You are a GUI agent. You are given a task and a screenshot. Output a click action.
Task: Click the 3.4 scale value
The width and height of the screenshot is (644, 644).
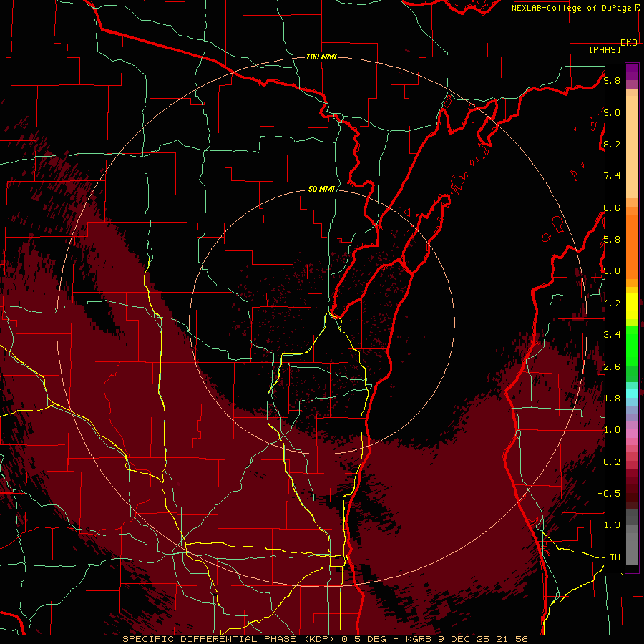(x=612, y=335)
